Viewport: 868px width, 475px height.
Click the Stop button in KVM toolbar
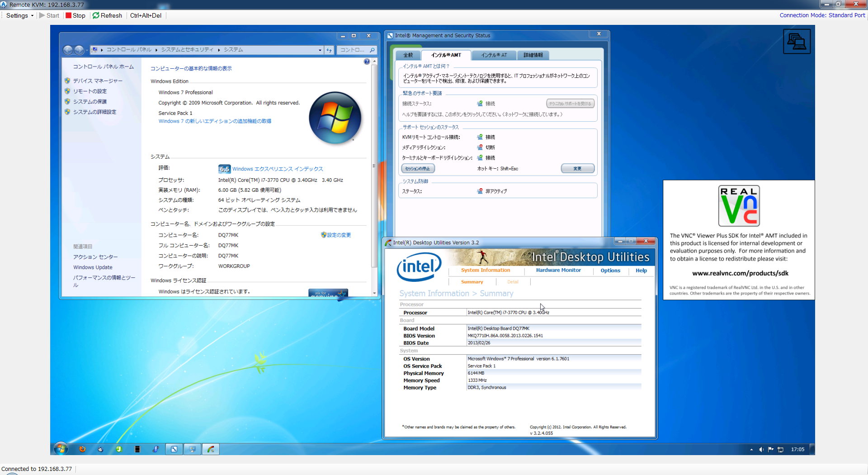pos(75,15)
